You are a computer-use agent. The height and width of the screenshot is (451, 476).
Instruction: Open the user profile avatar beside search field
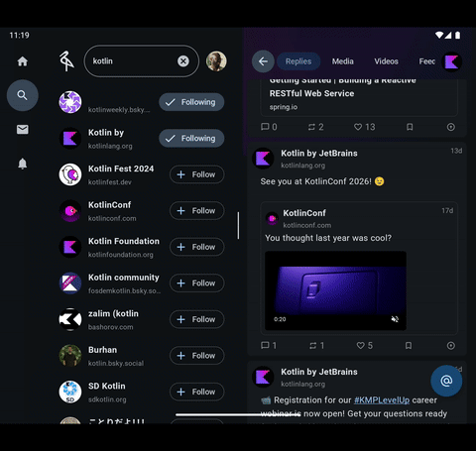[x=216, y=61]
